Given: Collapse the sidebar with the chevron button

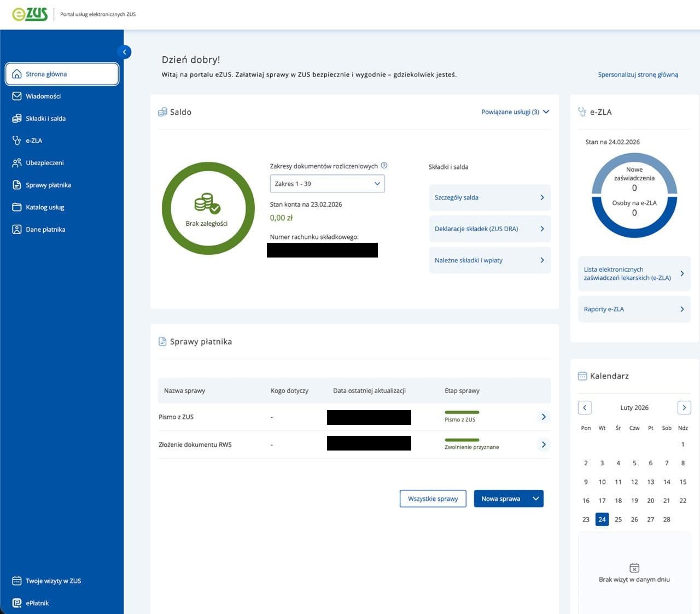Looking at the screenshot, I should tap(124, 52).
